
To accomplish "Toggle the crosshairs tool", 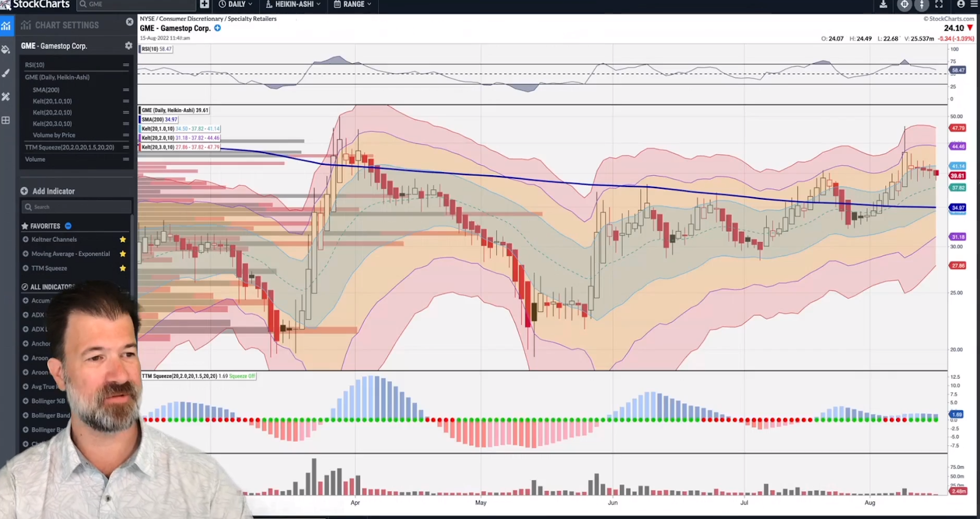I will pos(905,4).
